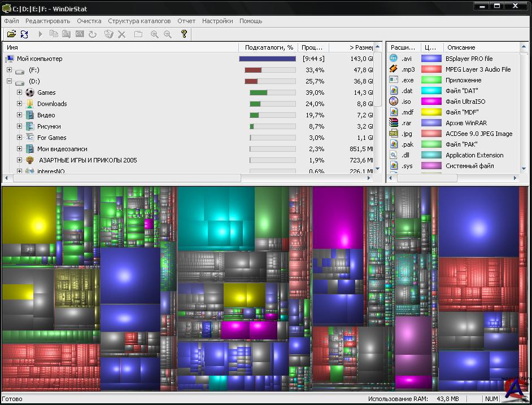Click the Refresh all toolbar icon

coord(24,34)
